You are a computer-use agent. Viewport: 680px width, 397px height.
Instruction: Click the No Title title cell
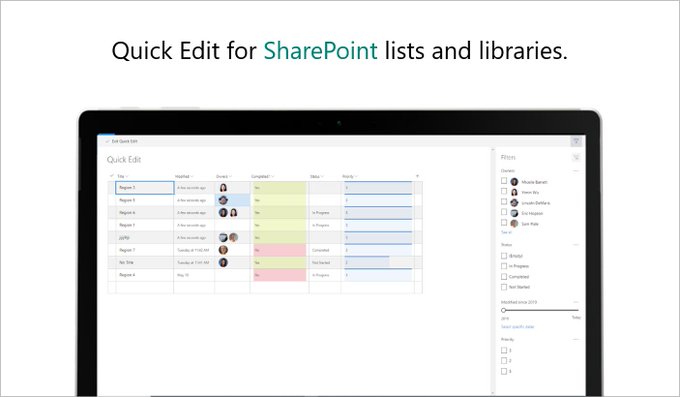click(x=145, y=262)
